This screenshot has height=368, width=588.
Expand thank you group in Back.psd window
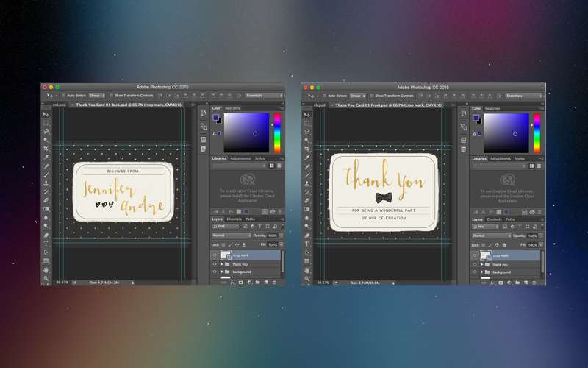click(222, 264)
